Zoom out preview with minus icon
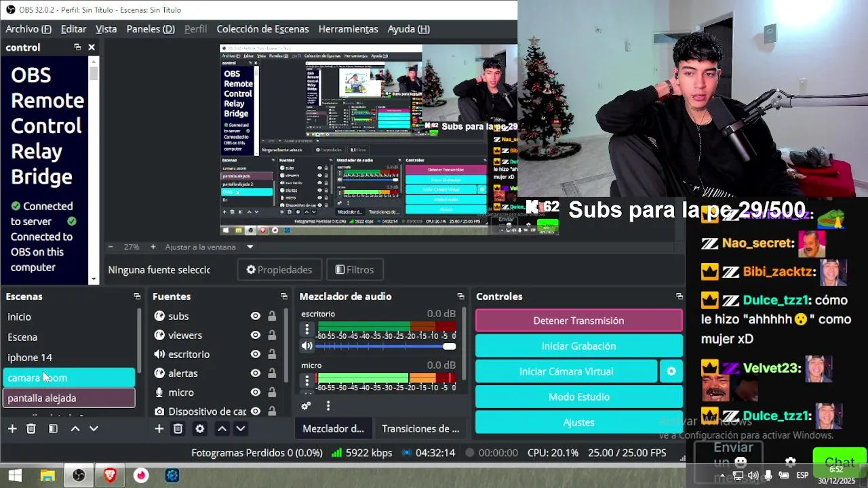The width and height of the screenshot is (868, 488). pyautogui.click(x=111, y=247)
